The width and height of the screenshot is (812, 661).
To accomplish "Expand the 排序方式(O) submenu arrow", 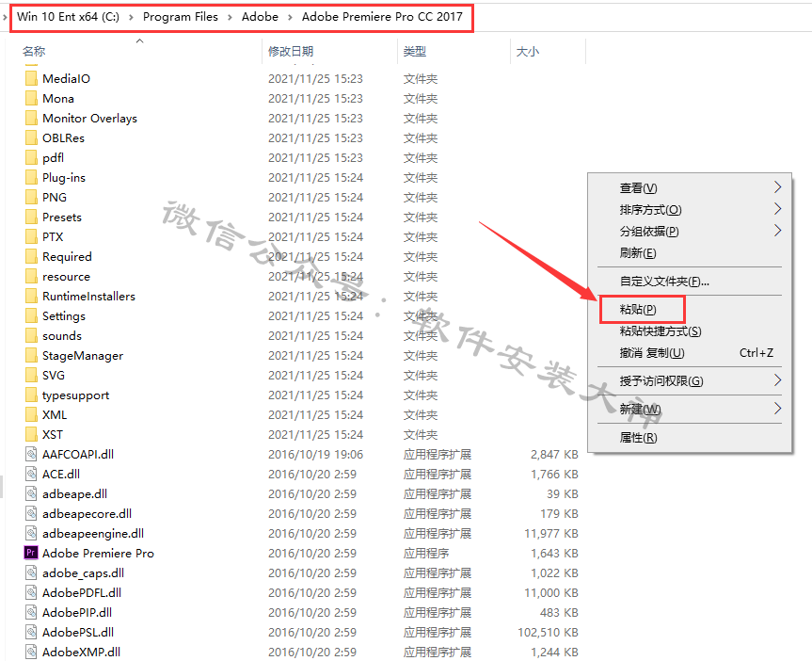I will click(x=777, y=209).
